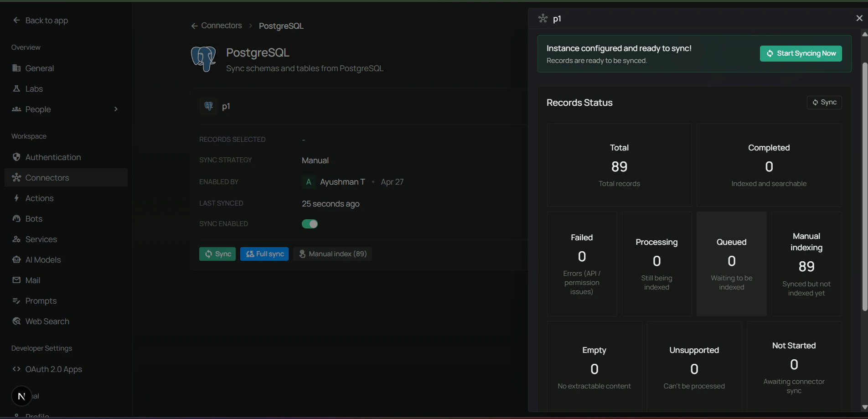Click the PostgreSQL breadcrumb text
This screenshot has width=868, height=419.
(x=281, y=26)
